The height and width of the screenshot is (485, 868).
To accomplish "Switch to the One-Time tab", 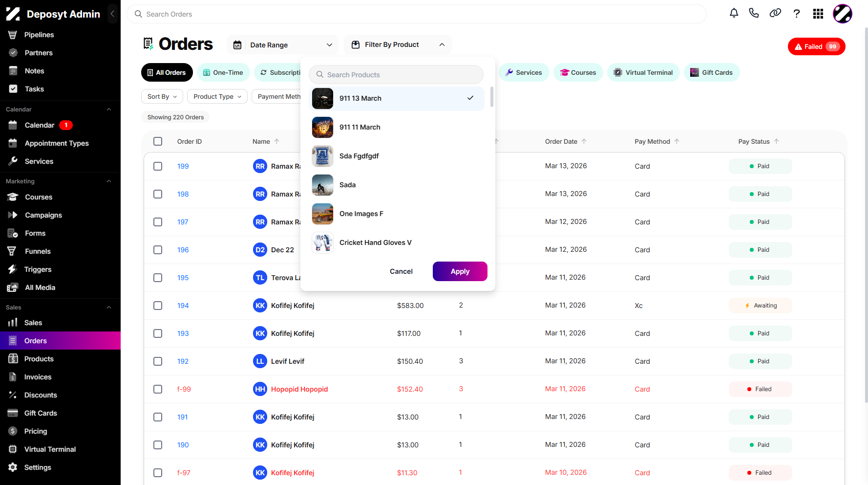I will tap(223, 72).
